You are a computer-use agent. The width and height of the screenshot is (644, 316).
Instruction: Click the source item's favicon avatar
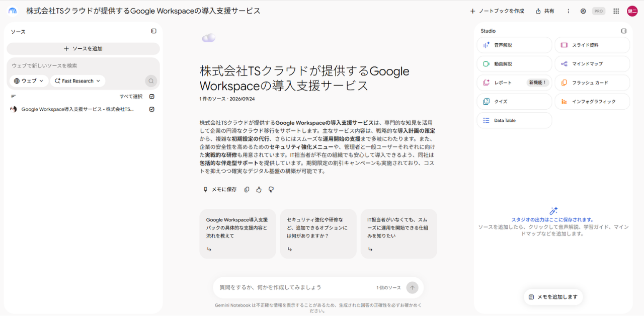(14, 109)
